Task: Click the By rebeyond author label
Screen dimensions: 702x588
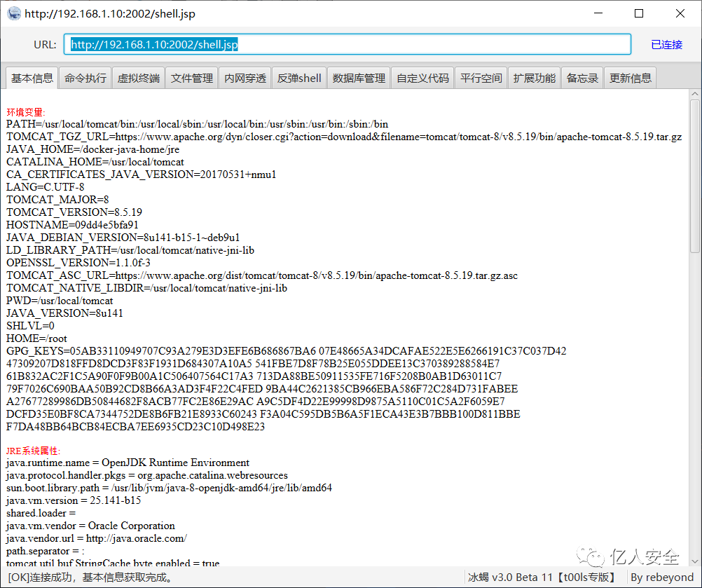Action: point(661,577)
